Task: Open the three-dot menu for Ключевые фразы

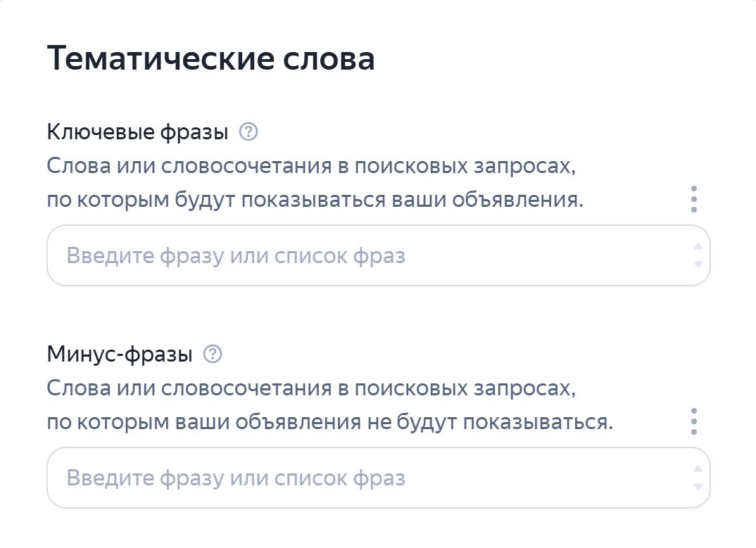Action: point(694,199)
